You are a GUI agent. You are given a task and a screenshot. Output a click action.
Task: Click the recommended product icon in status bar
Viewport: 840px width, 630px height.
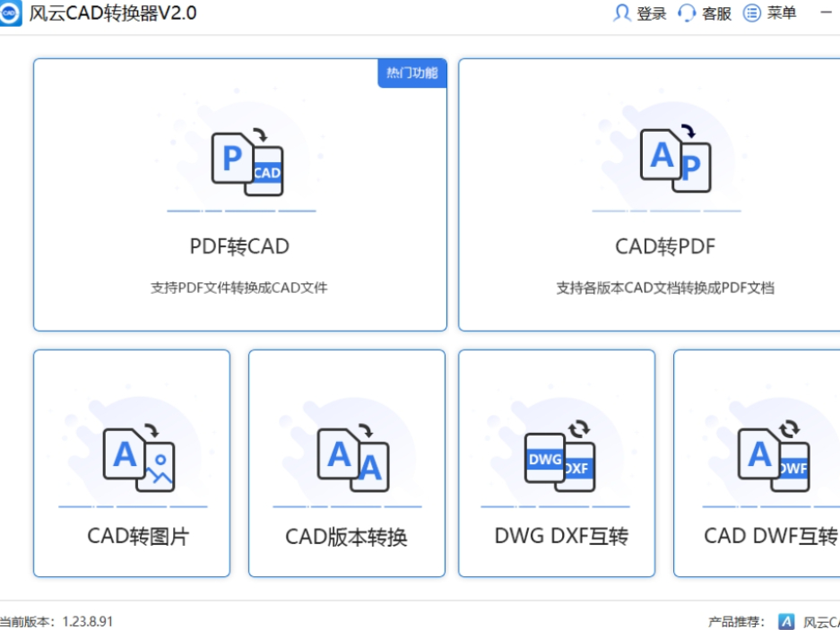[x=786, y=621]
